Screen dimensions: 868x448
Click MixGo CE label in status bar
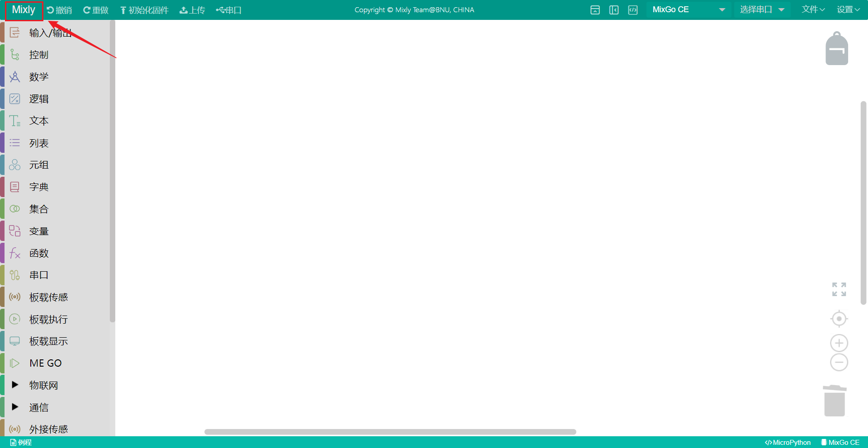tap(840, 443)
